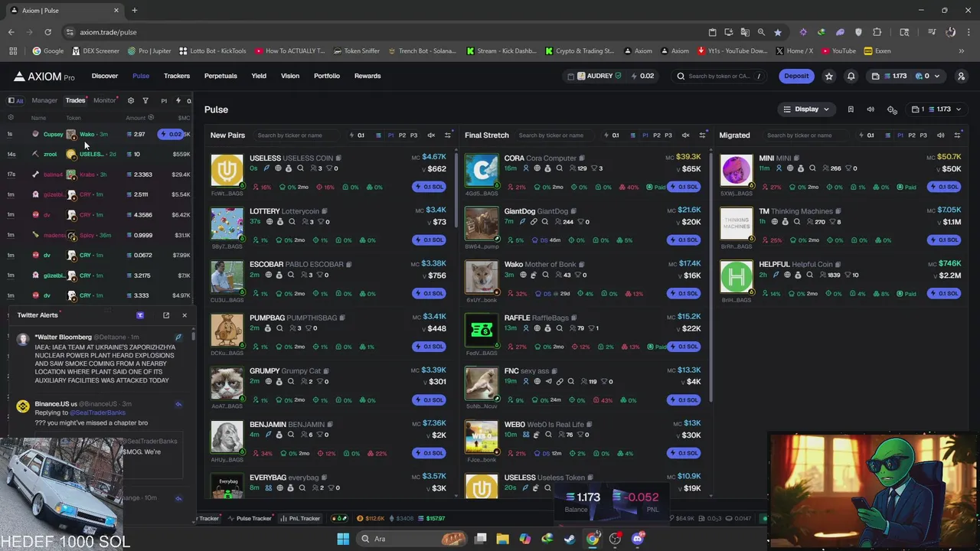Screen dimensions: 980x551
Task: Open Migrated column filter sliders icon
Action: point(957,135)
